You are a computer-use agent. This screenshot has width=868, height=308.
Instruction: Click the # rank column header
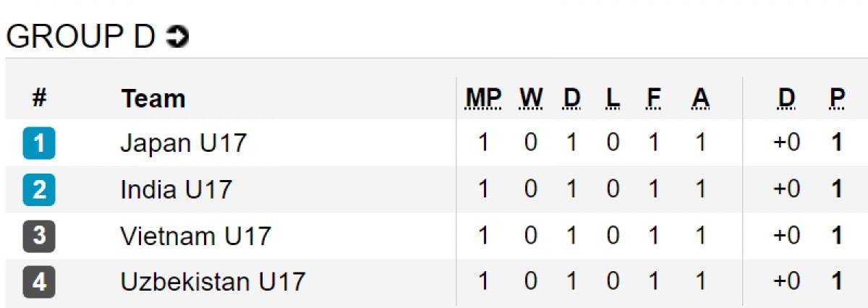pyautogui.click(x=39, y=98)
